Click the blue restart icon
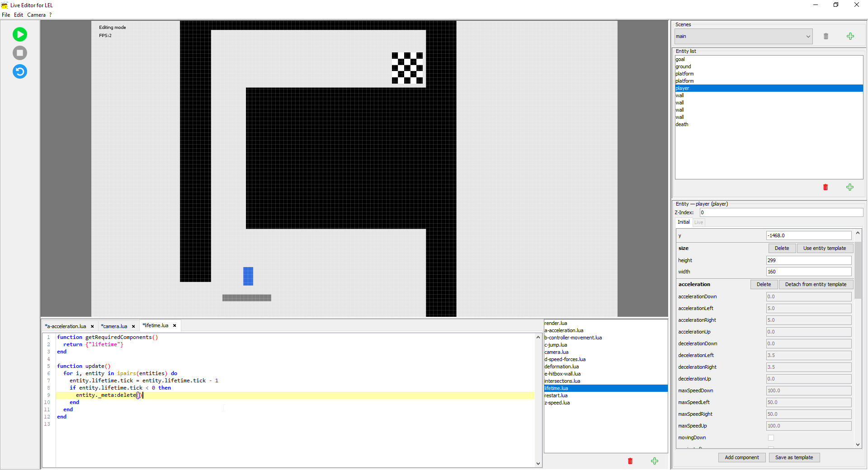Image resolution: width=868 pixels, height=470 pixels. [19, 71]
